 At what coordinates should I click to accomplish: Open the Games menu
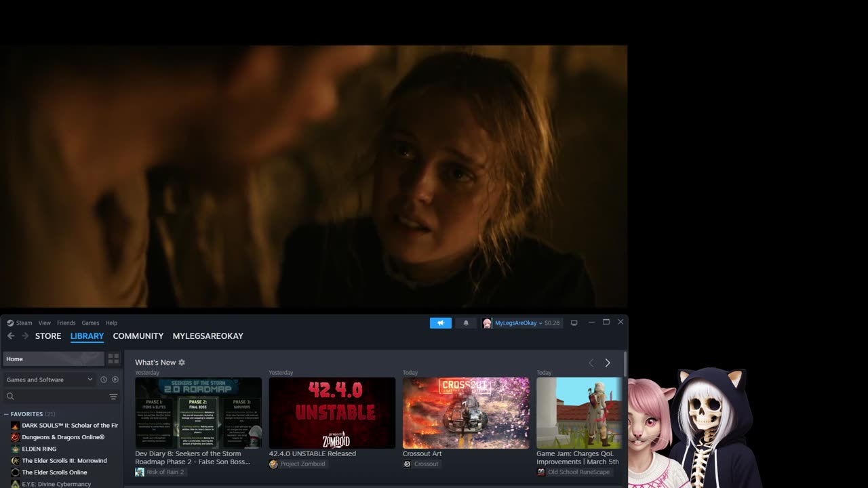(x=90, y=323)
